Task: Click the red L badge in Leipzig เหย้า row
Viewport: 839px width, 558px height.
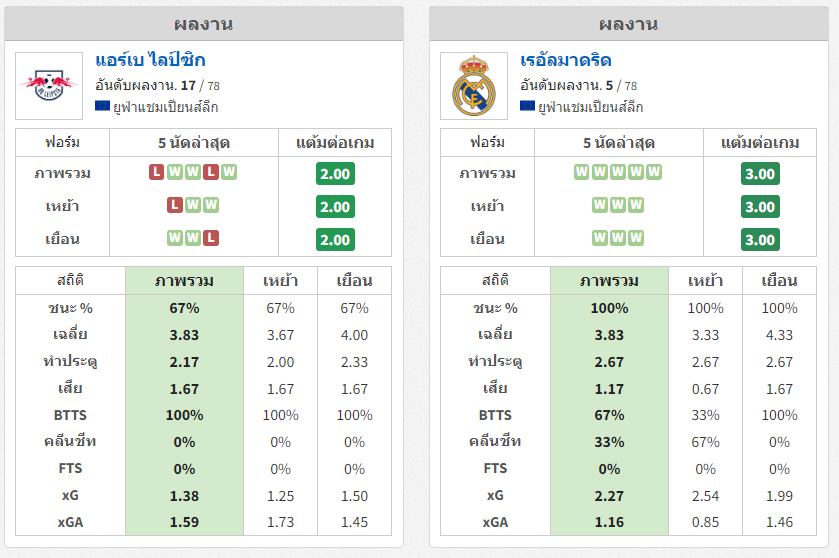Action: pos(174,205)
